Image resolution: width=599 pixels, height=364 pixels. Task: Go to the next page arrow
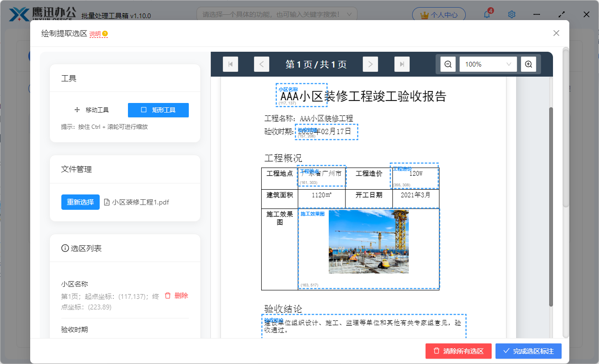pos(370,64)
